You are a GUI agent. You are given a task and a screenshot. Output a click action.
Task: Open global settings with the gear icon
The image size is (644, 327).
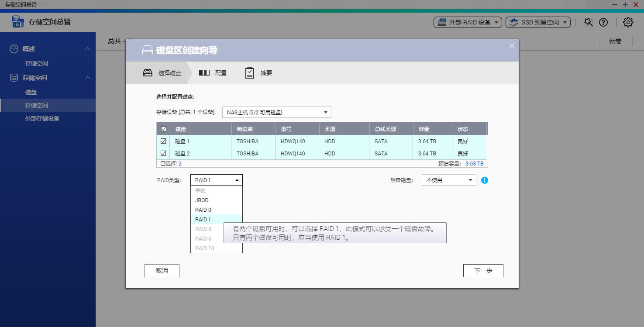click(628, 22)
